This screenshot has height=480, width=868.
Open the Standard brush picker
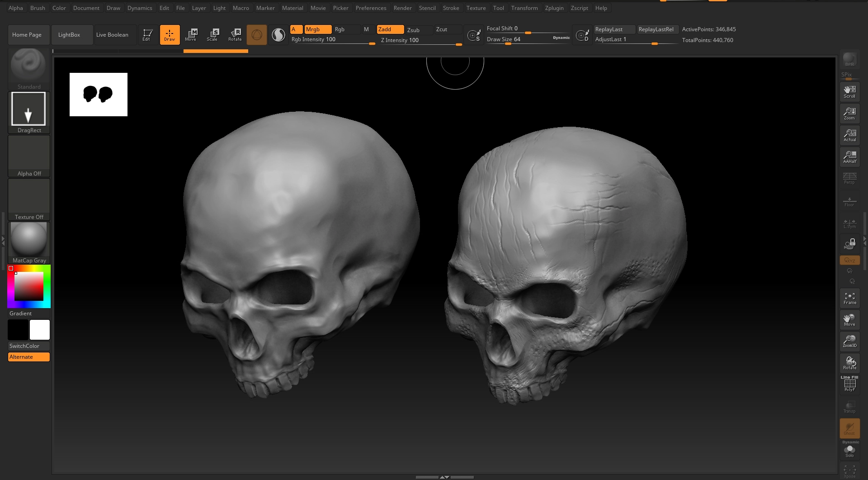28,69
